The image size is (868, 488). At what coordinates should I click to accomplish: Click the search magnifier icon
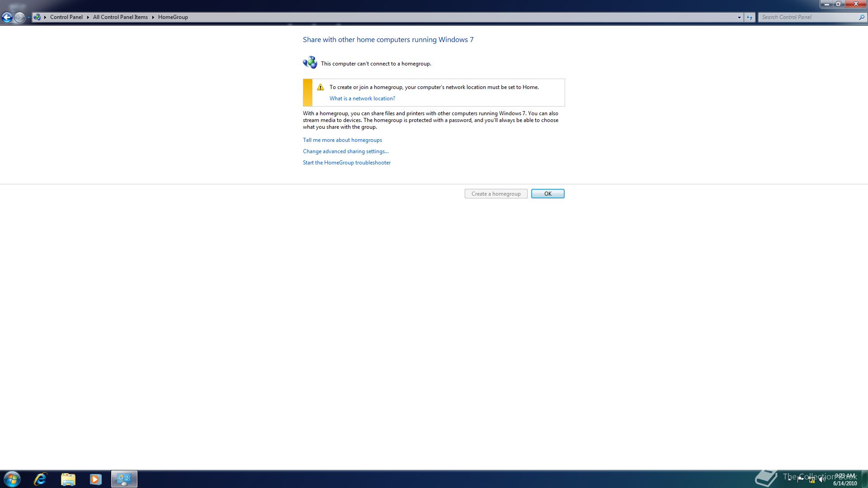pos(861,17)
